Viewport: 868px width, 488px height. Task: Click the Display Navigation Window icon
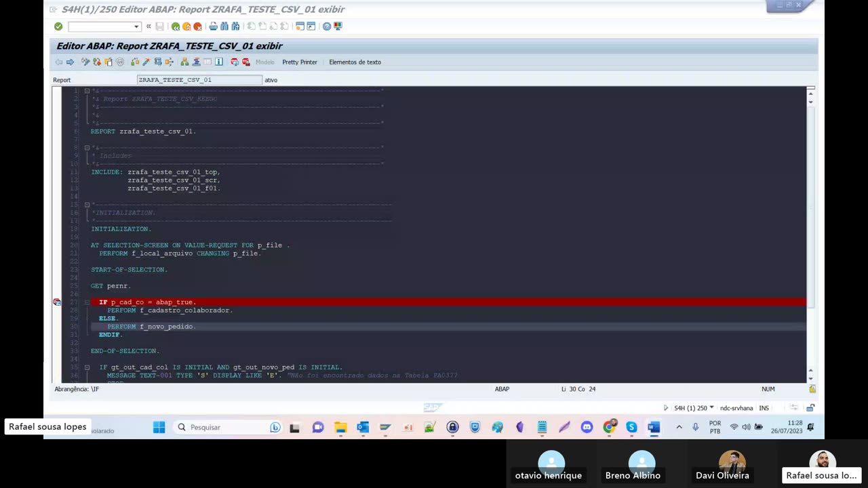pos(196,62)
